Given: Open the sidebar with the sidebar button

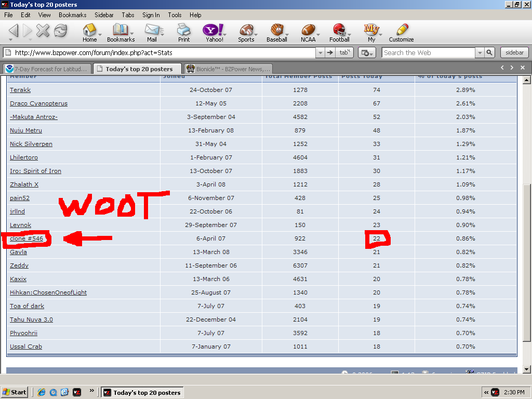Looking at the screenshot, I should pyautogui.click(x=514, y=52).
